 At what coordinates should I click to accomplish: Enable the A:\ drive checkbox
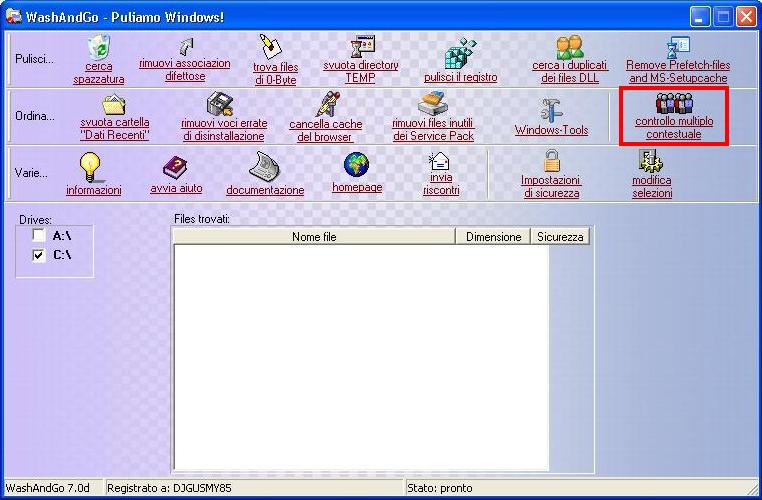pyautogui.click(x=39, y=236)
